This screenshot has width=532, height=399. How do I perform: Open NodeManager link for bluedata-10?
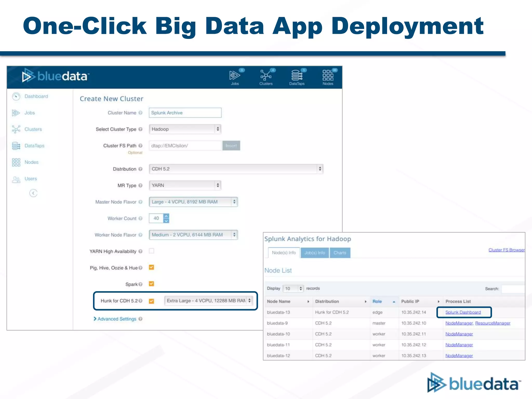coord(459,334)
